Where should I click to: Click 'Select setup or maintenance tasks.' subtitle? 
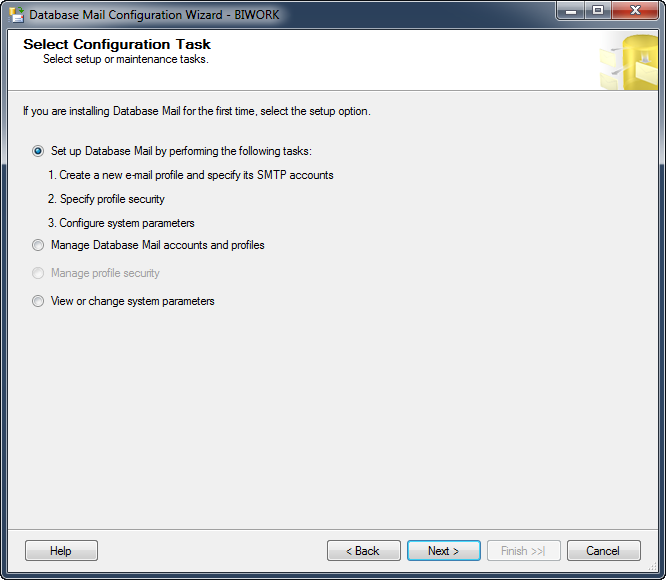126,59
